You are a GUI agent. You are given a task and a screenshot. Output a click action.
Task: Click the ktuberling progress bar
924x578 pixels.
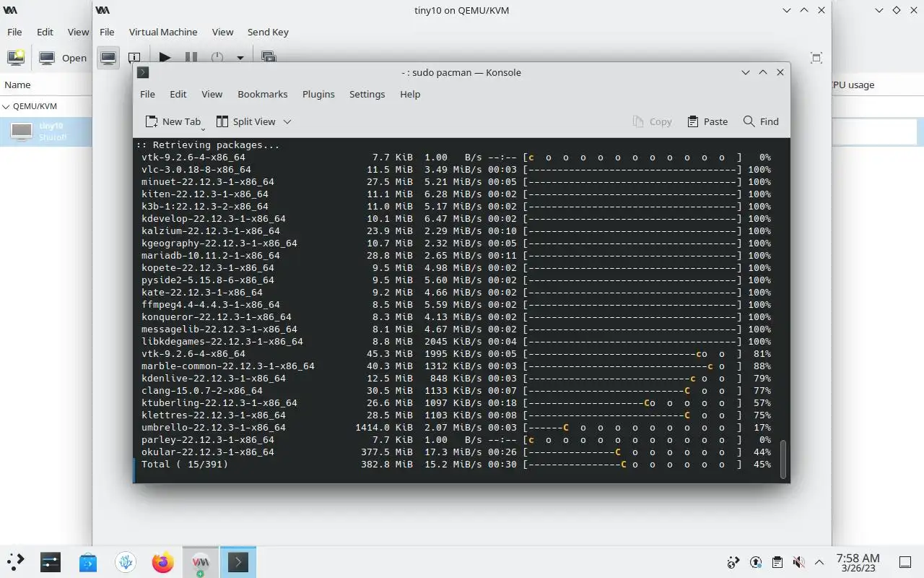point(632,403)
